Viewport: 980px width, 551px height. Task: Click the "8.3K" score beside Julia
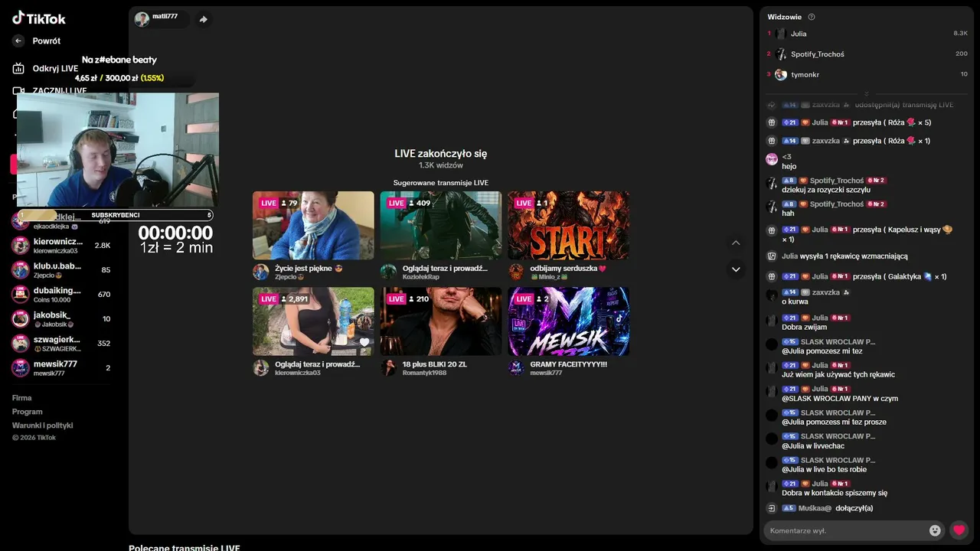coord(960,34)
